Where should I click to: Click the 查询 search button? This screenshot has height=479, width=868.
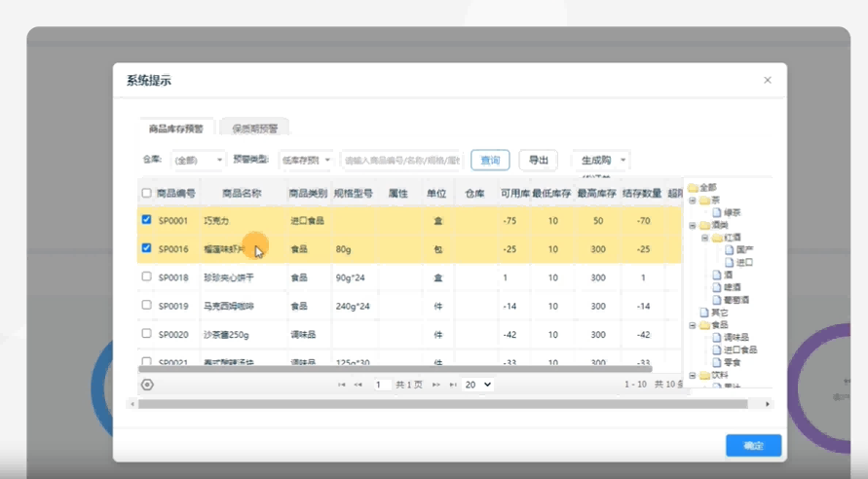click(x=490, y=161)
